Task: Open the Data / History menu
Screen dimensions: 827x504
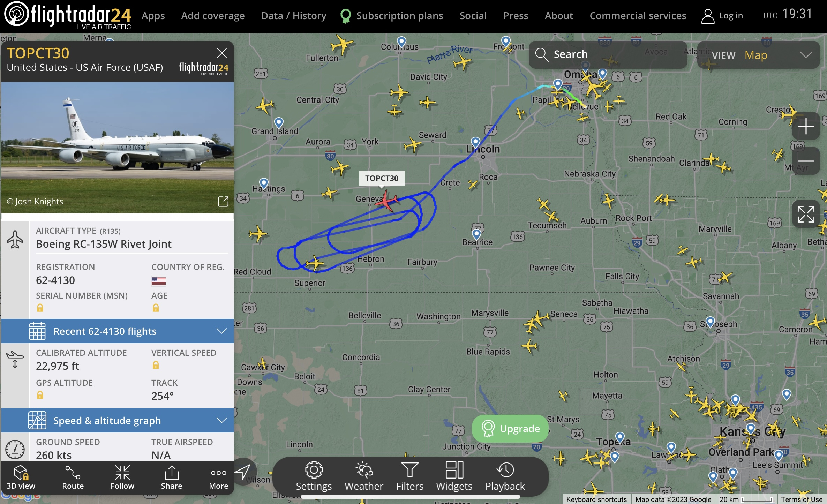Action: [x=294, y=16]
